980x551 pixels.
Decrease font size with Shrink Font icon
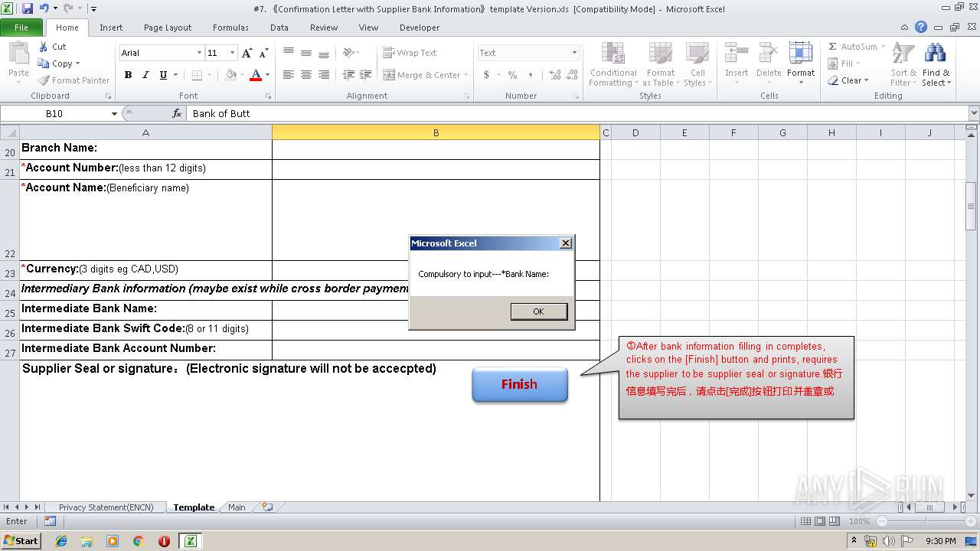[x=263, y=53]
